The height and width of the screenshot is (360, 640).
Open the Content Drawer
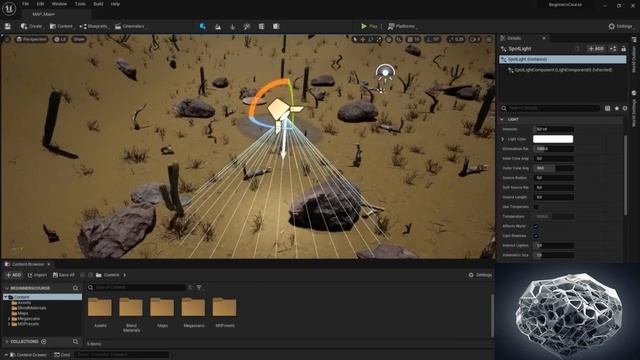pyautogui.click(x=28, y=355)
